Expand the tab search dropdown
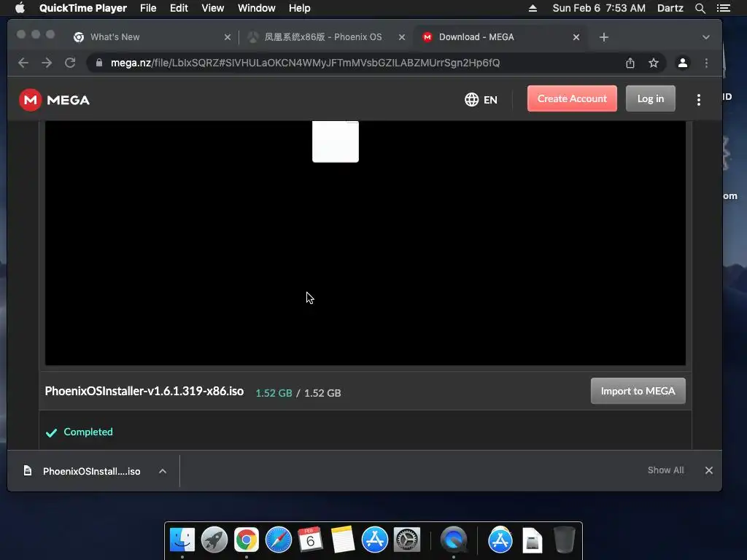 [706, 37]
